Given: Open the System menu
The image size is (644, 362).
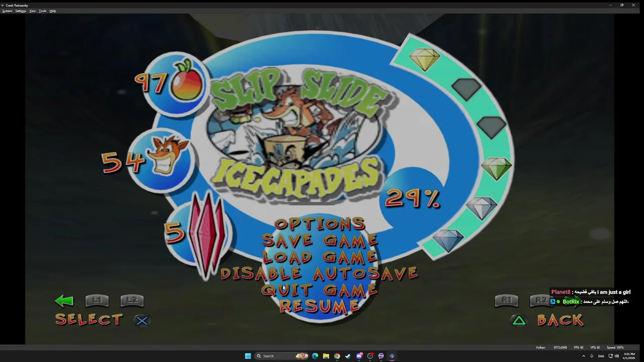Looking at the screenshot, I should click(7, 11).
